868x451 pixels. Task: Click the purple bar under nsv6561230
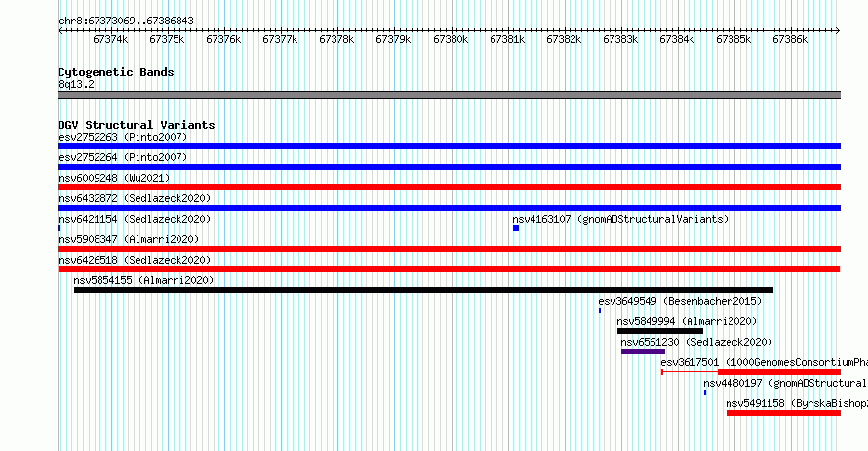[x=644, y=351]
